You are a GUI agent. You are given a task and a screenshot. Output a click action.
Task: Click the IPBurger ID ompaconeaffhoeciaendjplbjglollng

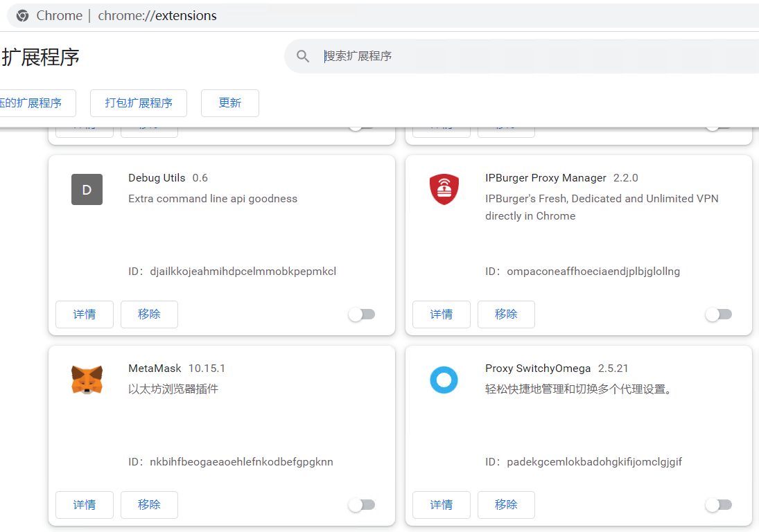[x=593, y=272]
